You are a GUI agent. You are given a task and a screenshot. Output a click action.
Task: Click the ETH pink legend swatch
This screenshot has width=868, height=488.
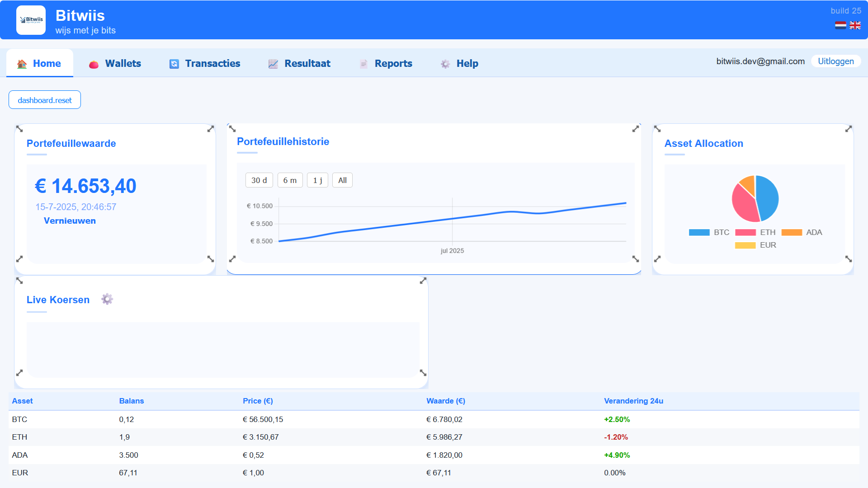tap(746, 232)
